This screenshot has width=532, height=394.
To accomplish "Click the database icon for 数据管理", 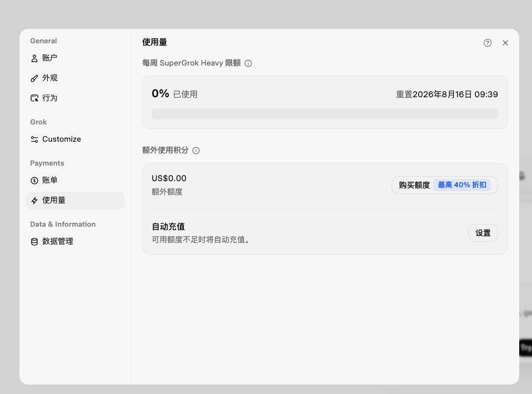I will pyautogui.click(x=34, y=242).
